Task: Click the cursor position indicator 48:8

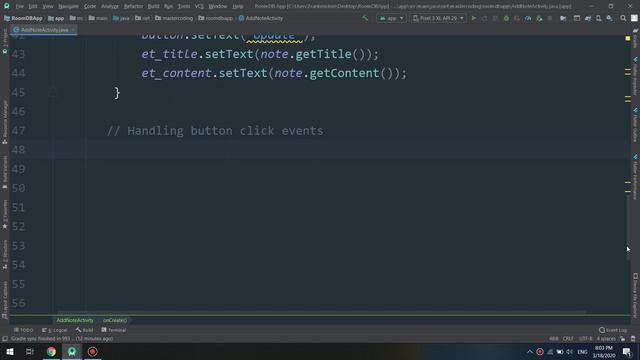Action: click(554, 338)
